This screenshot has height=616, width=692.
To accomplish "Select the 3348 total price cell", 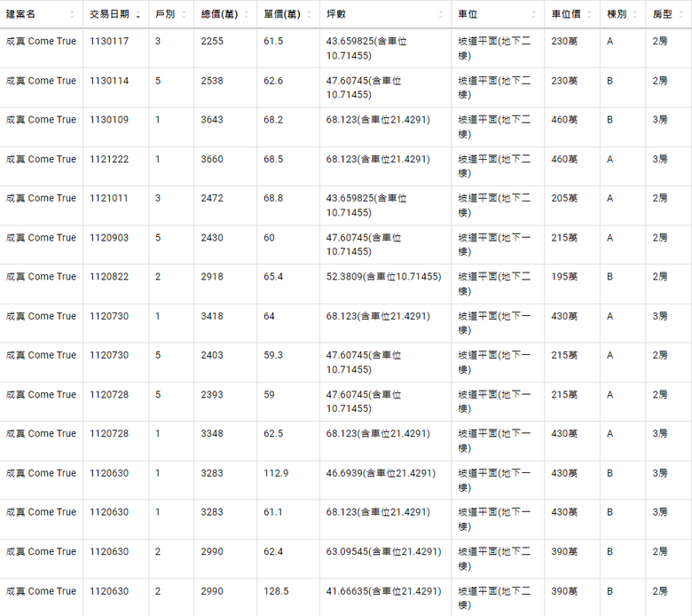I will coord(212,434).
